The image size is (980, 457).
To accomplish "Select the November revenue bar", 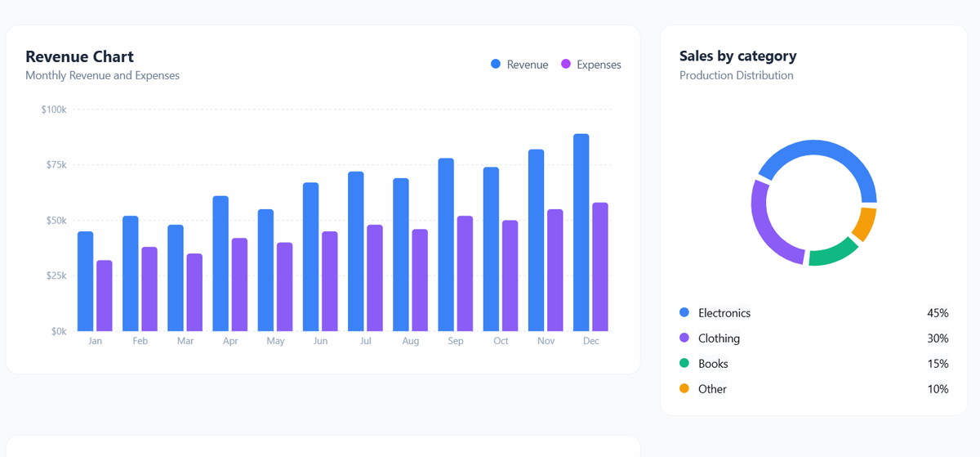I will (537, 240).
